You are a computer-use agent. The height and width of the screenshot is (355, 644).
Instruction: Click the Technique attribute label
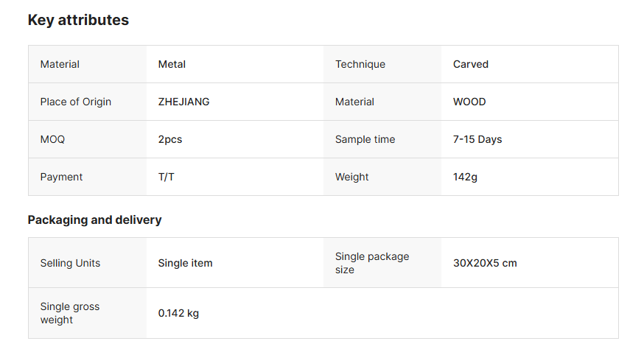[360, 64]
